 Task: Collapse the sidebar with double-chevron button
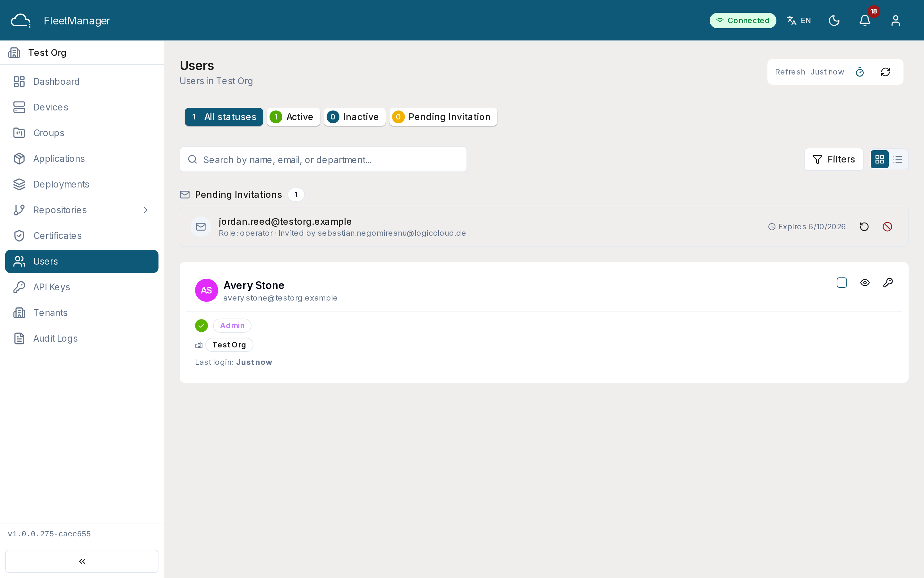click(82, 561)
